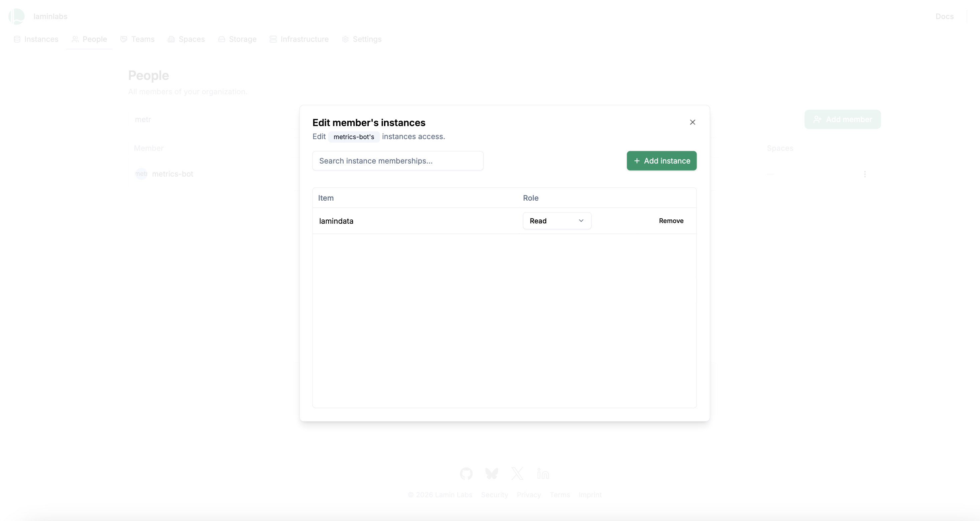The width and height of the screenshot is (980, 521).
Task: Open the laminlabs organization name
Action: coord(50,16)
